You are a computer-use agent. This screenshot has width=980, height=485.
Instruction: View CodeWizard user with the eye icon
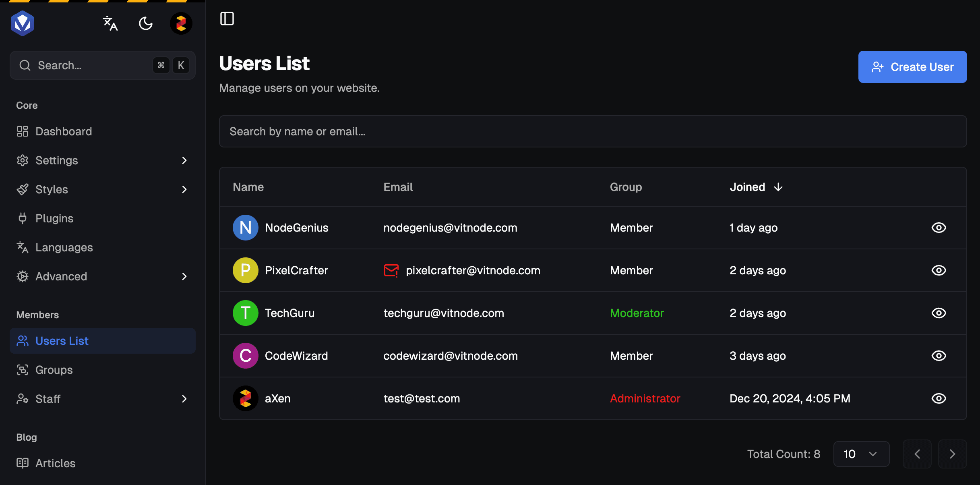click(939, 356)
